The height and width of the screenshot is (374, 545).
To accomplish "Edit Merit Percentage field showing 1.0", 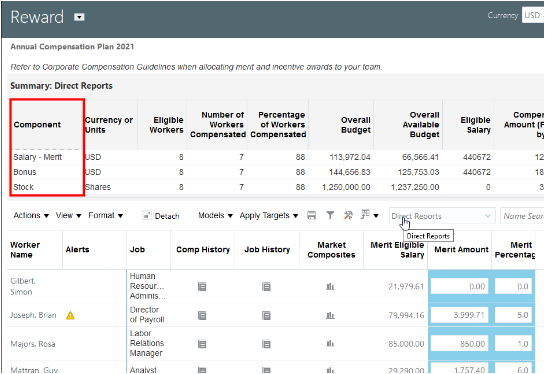I will pos(513,344).
